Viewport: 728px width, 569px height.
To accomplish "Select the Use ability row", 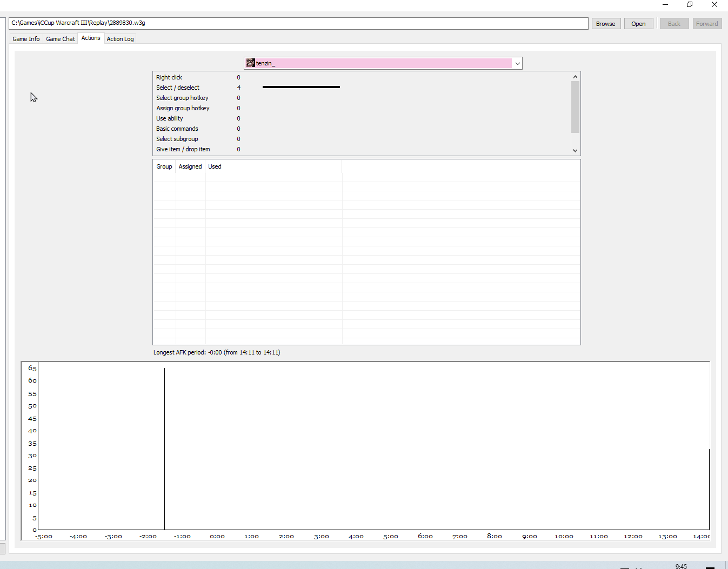I will tap(362, 118).
